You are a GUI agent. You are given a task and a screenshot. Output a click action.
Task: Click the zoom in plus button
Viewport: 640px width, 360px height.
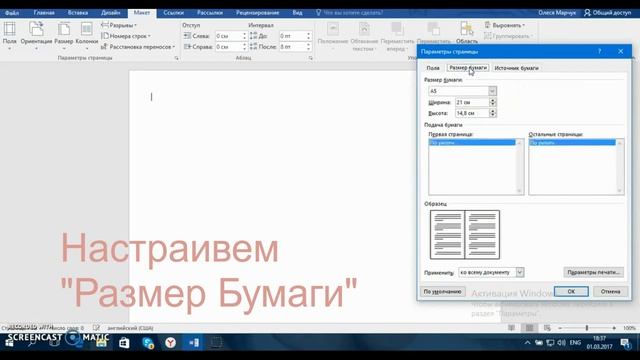click(614, 328)
